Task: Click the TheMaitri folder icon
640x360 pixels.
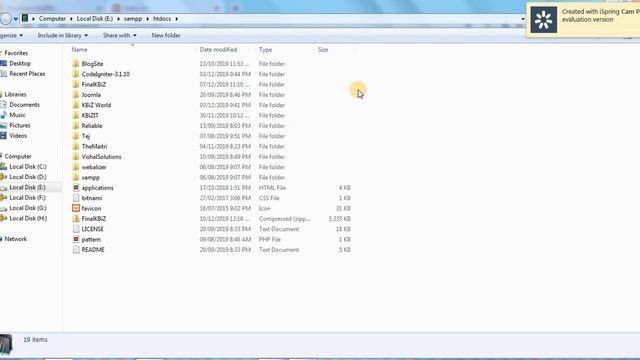Action: coord(76,146)
